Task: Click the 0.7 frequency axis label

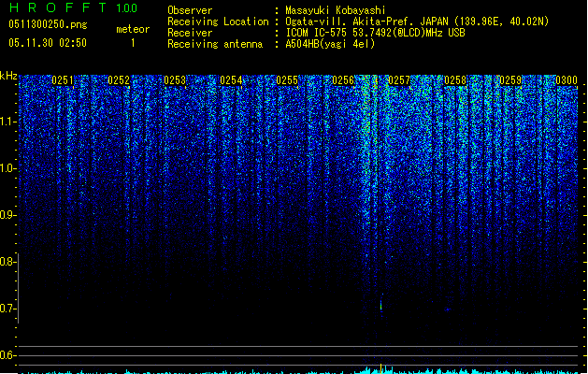Action: pos(7,309)
